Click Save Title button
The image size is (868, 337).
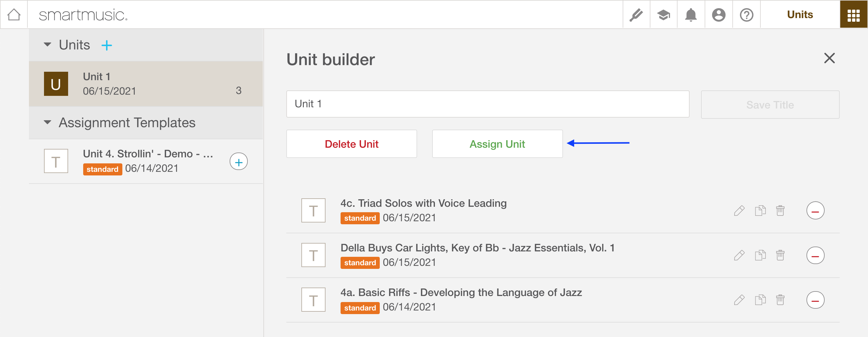770,103
